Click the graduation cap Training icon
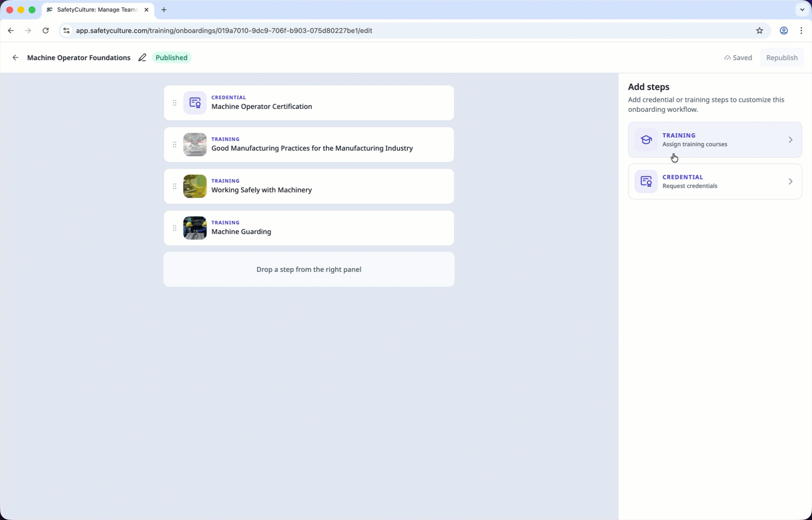 pos(646,140)
